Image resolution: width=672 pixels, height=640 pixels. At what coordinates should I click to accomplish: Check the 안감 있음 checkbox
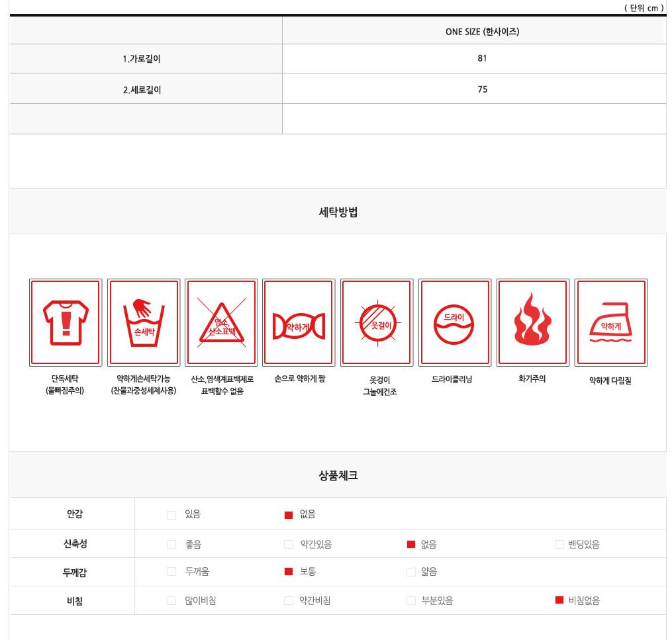coord(171,515)
